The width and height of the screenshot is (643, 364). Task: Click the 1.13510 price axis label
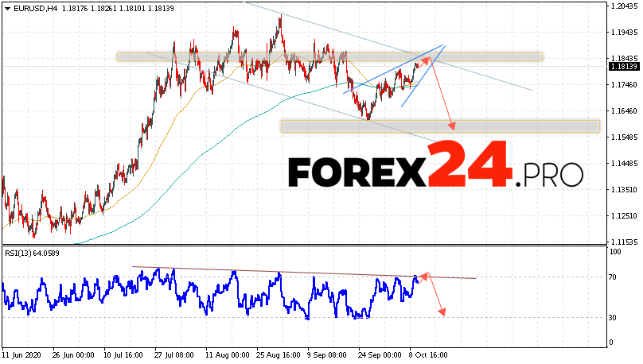tap(624, 190)
